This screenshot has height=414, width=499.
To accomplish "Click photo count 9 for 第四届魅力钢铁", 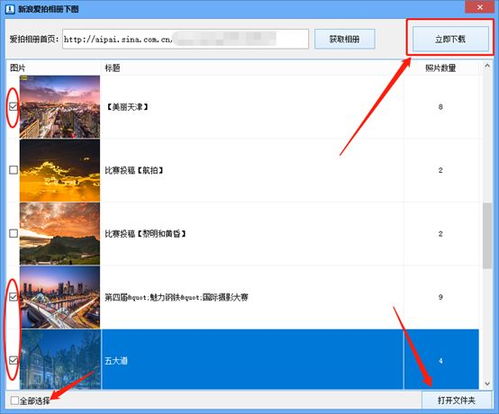I will coord(440,297).
